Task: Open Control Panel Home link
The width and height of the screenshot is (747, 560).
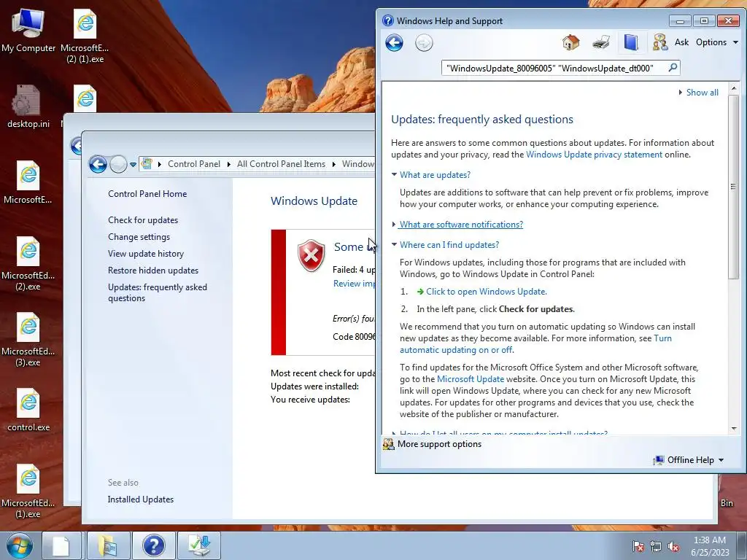Action: point(147,194)
